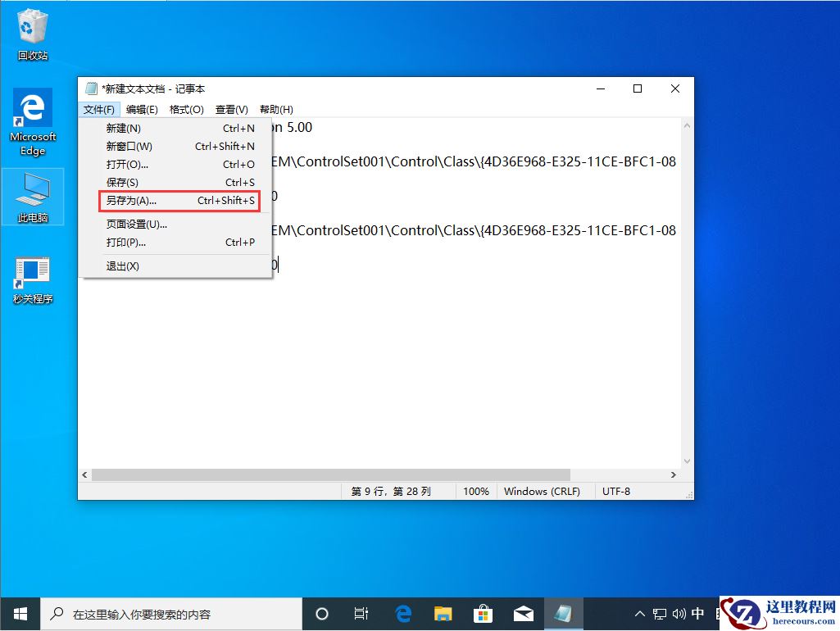Launch Microsoft Store from the taskbar
Viewport: 840px width, 631px height.
[484, 613]
